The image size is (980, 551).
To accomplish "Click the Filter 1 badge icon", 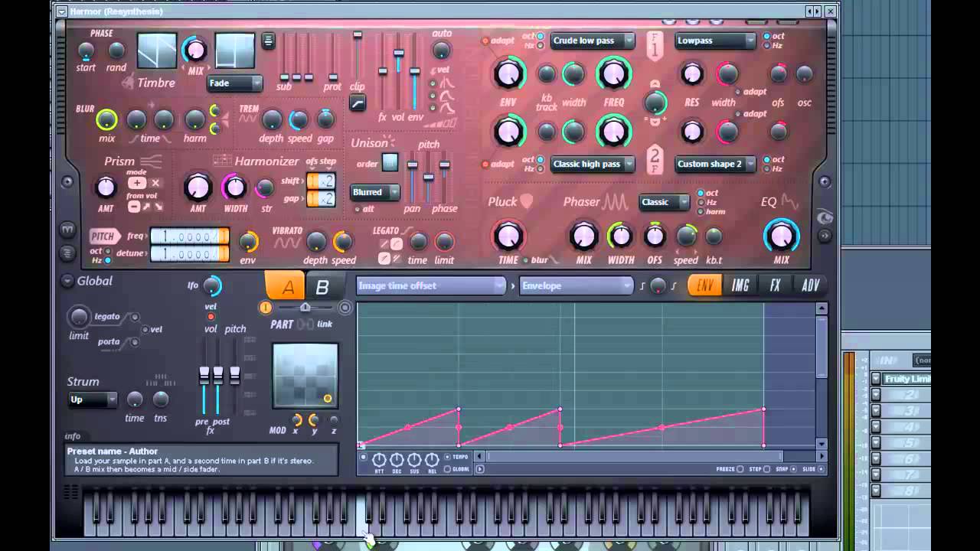I will (655, 45).
